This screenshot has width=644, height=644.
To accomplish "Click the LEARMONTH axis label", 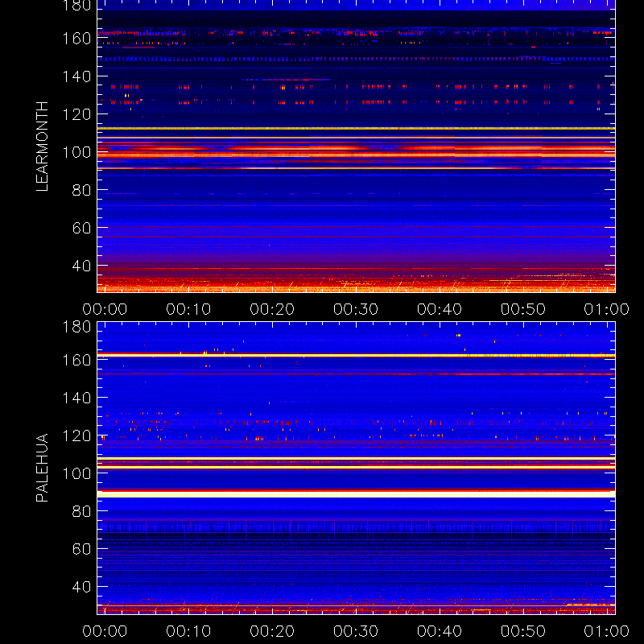I will pos(42,147).
